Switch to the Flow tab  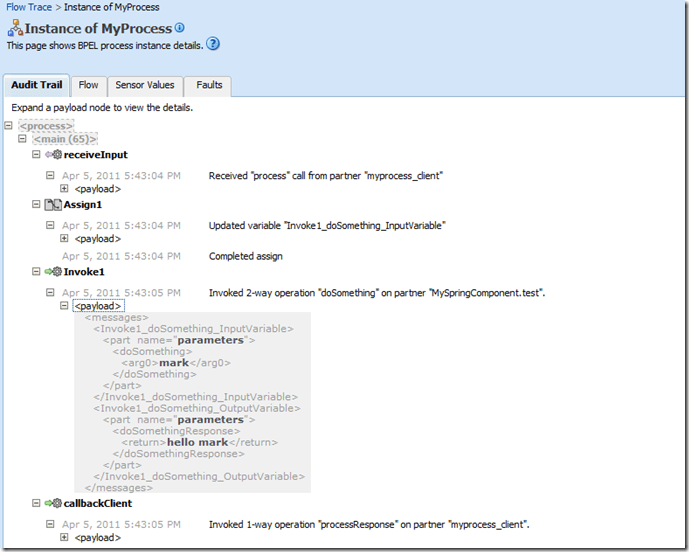tap(88, 86)
